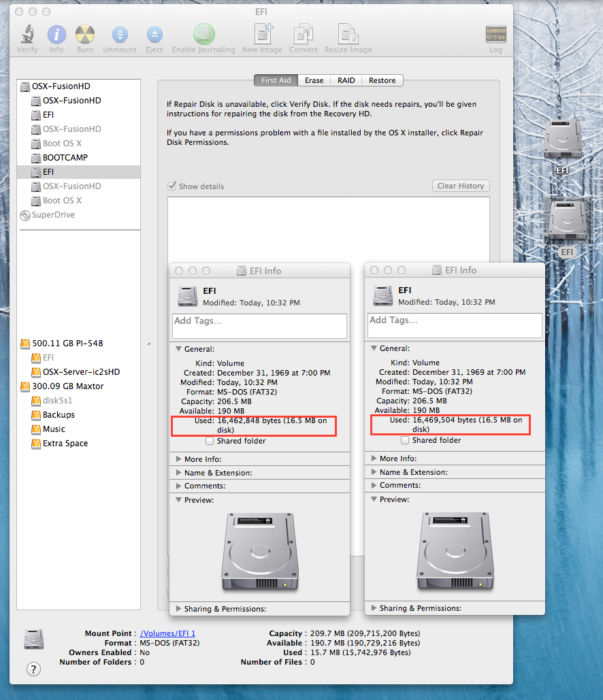Collapse Preview in right EFI Info
The height and width of the screenshot is (700, 603).
click(x=374, y=499)
